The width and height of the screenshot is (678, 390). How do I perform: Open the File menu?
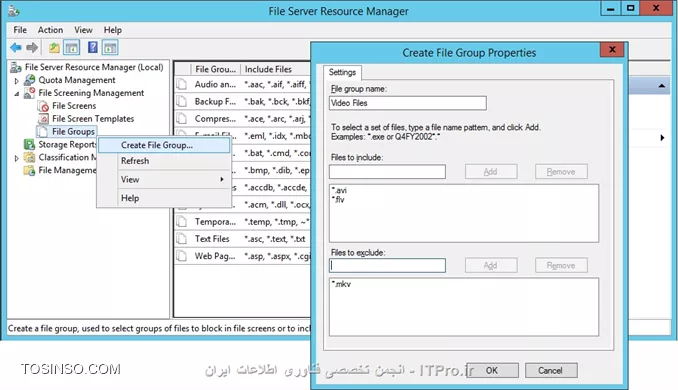click(20, 30)
